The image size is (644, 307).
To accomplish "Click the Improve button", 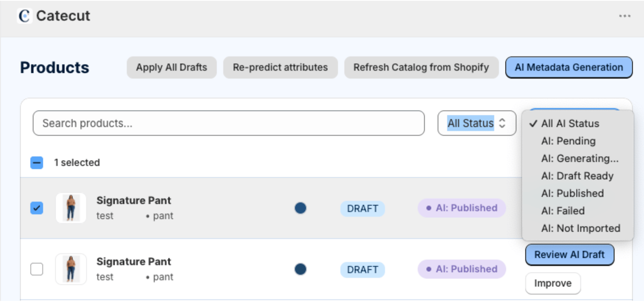I will [x=553, y=283].
